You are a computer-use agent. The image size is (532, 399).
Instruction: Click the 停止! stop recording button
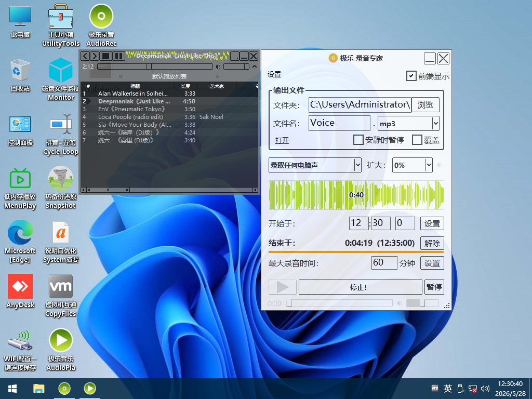(361, 287)
